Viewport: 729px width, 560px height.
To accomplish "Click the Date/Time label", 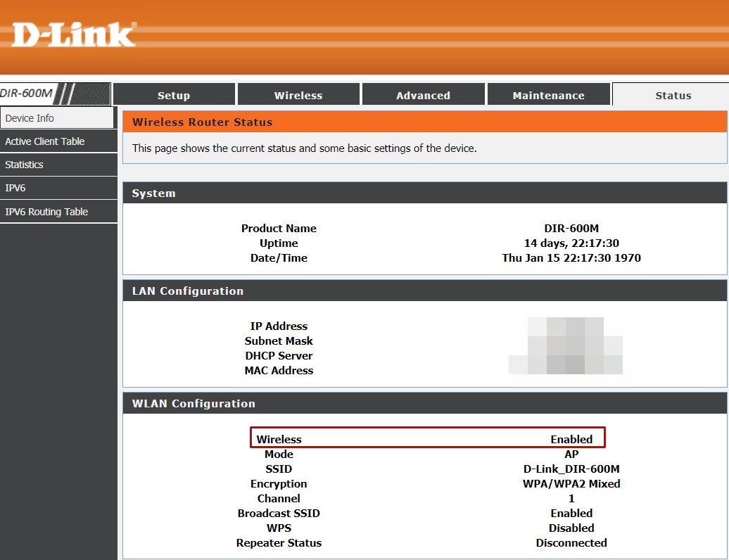I will coord(279,258).
